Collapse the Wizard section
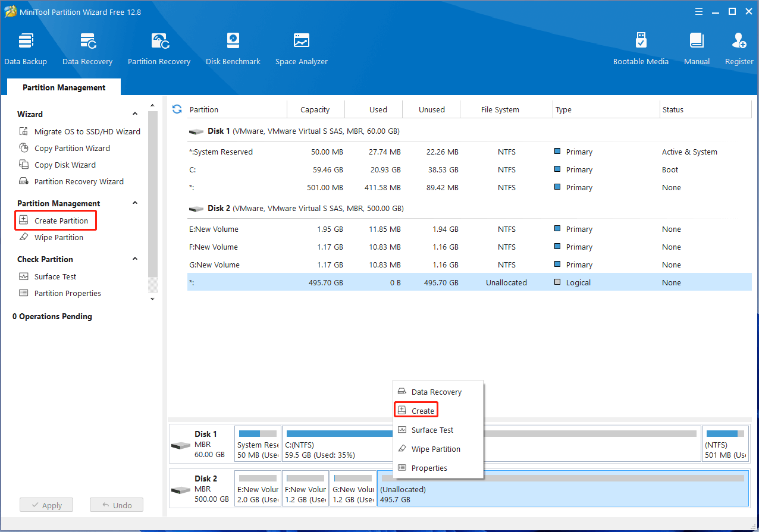Viewport: 759px width, 532px height. coord(135,114)
